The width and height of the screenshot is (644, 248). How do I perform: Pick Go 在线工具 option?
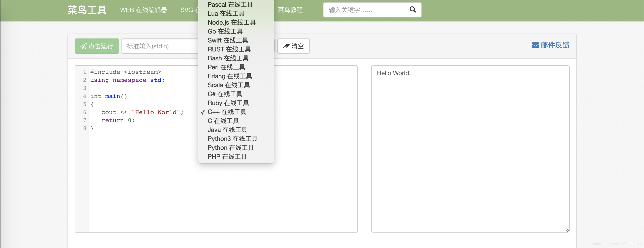[x=225, y=31]
